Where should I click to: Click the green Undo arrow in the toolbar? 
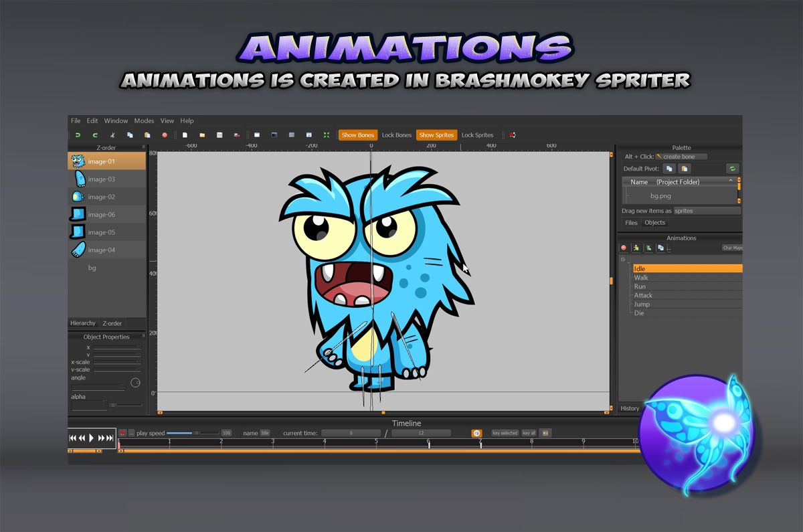click(x=78, y=135)
